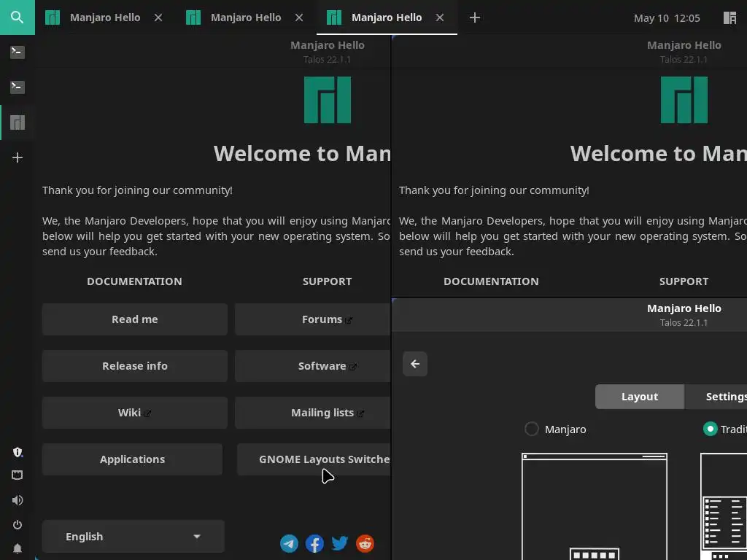The width and height of the screenshot is (747, 560).
Task: Close the first Manjaro Hello tab
Action: [x=158, y=17]
